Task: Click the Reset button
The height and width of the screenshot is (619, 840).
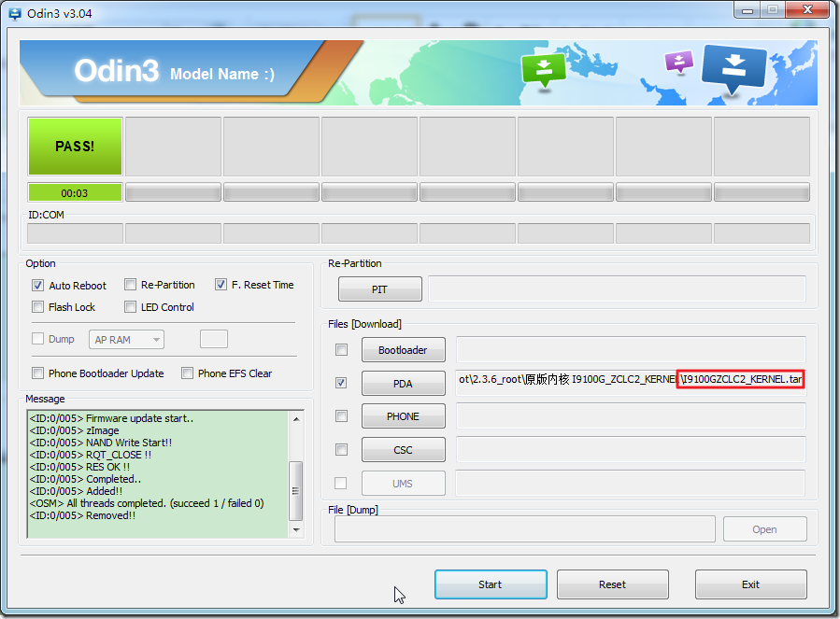Action: tap(612, 584)
